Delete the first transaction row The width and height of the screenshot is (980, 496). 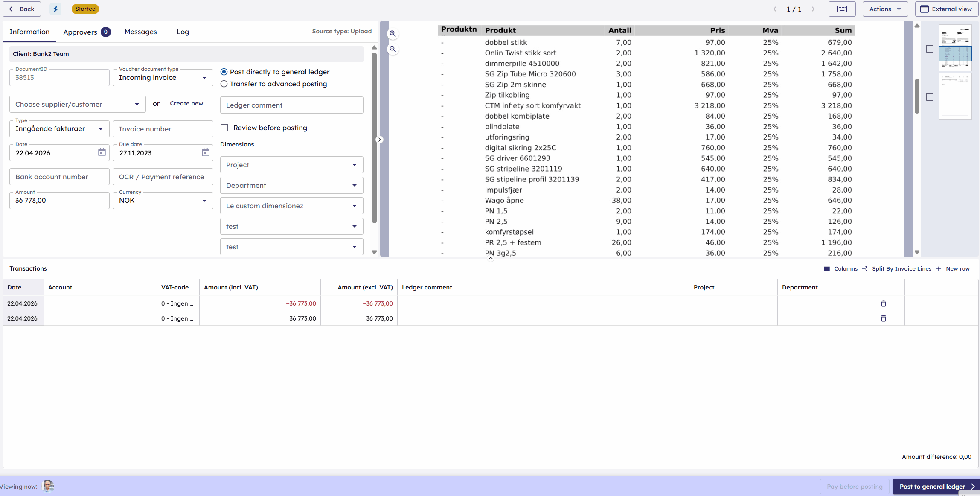click(x=883, y=303)
